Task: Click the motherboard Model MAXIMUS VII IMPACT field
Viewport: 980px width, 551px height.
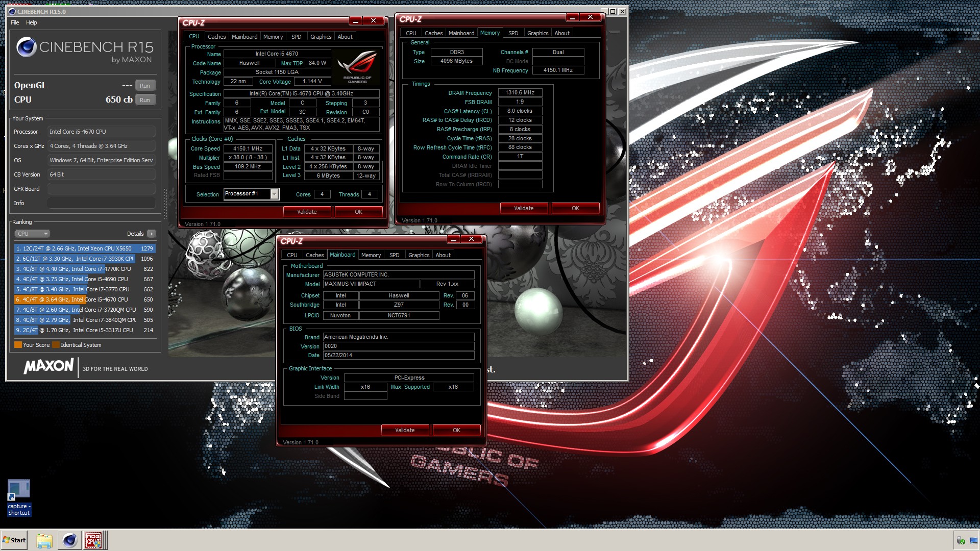Action: (x=371, y=284)
